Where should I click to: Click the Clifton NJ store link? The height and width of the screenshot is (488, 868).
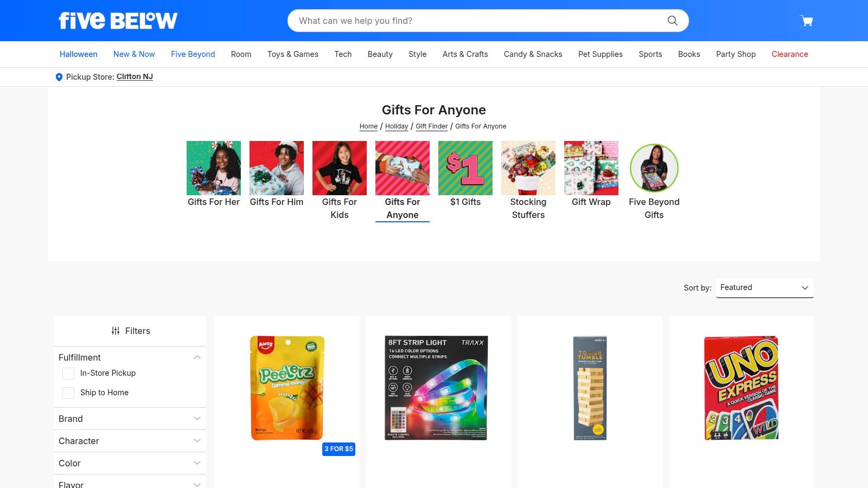135,77
